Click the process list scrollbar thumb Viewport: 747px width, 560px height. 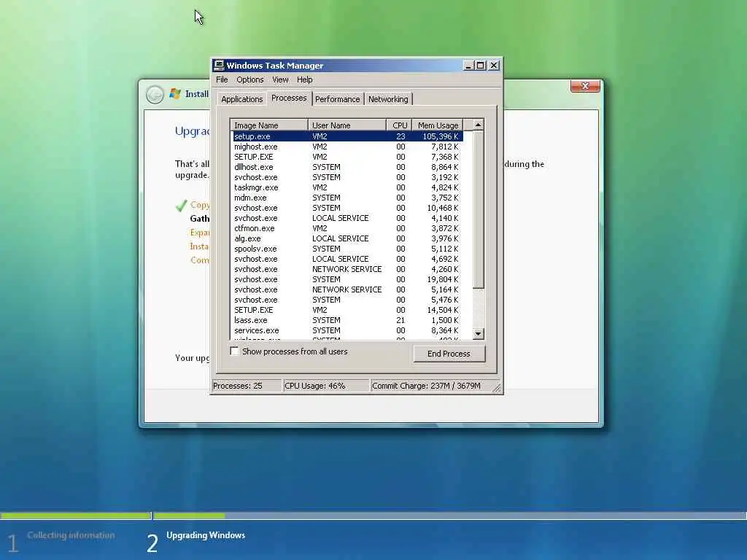478,209
